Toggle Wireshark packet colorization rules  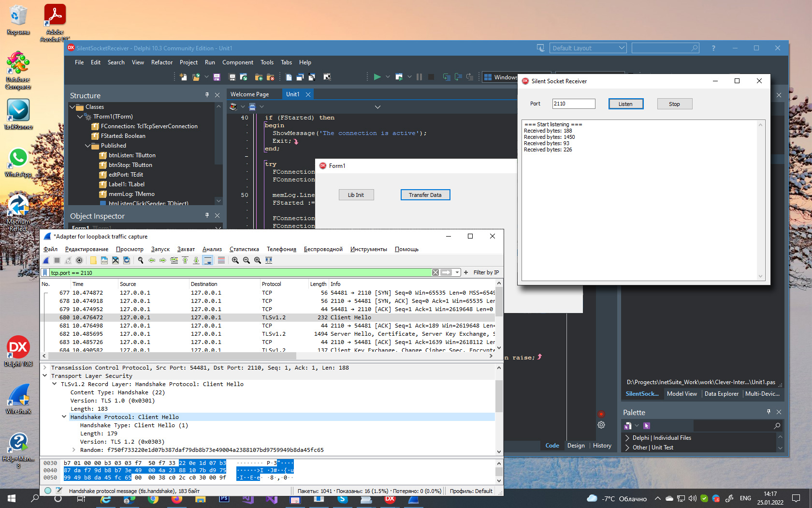click(x=221, y=260)
